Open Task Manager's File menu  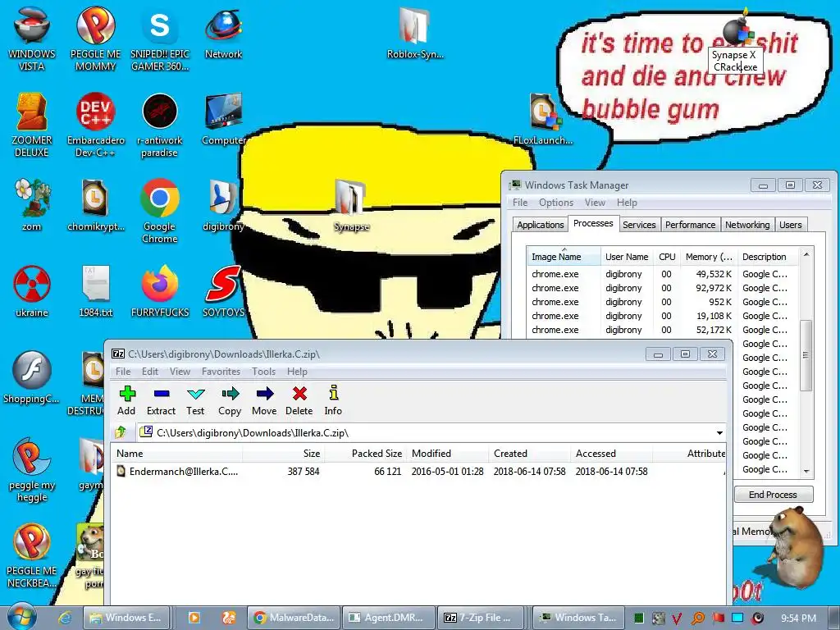(x=520, y=203)
